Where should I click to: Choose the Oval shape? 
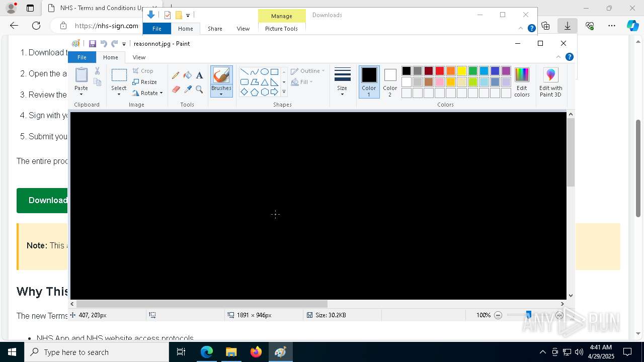(264, 71)
